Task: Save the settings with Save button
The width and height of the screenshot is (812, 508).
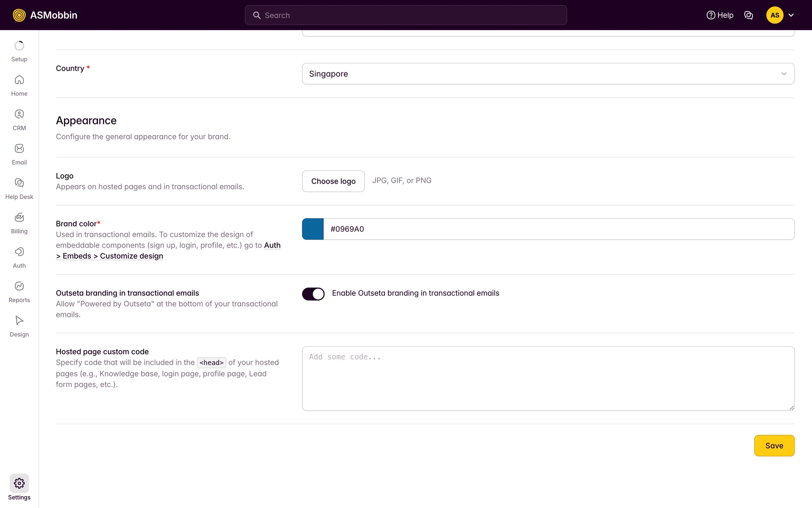Action: click(774, 446)
